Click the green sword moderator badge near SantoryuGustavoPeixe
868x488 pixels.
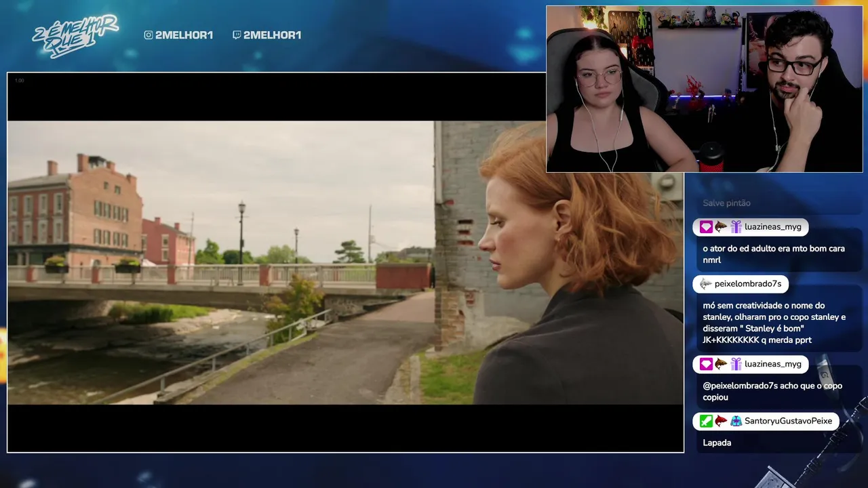[706, 421]
